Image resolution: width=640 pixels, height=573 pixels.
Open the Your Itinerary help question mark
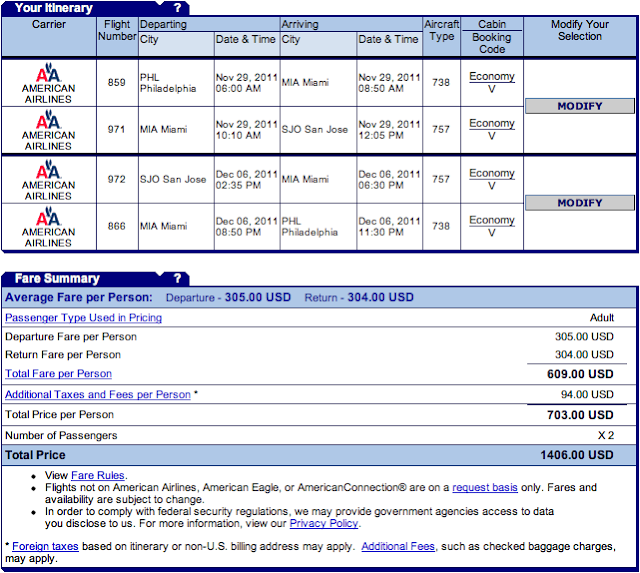pyautogui.click(x=178, y=8)
